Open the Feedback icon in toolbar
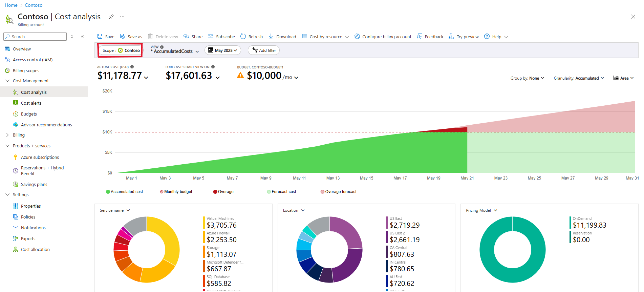 coord(420,37)
